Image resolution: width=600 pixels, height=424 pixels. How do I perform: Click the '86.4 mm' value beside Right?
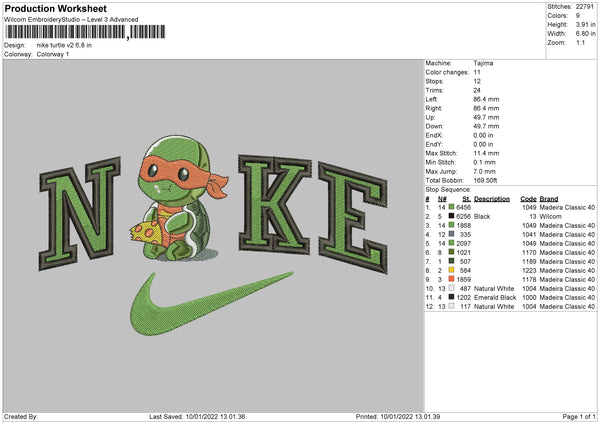(486, 108)
